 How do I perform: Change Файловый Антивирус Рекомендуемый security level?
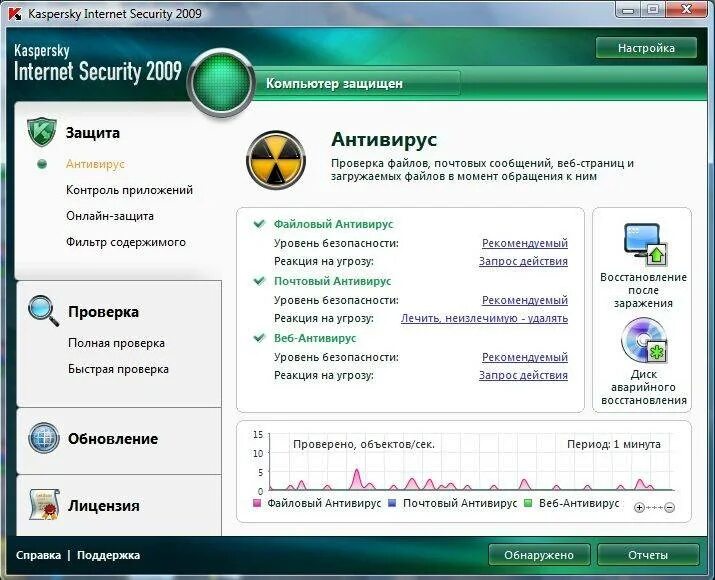pyautogui.click(x=525, y=243)
